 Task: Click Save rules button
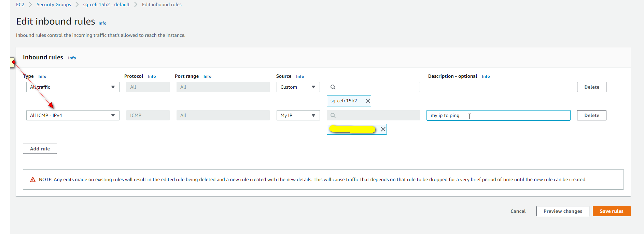612,211
